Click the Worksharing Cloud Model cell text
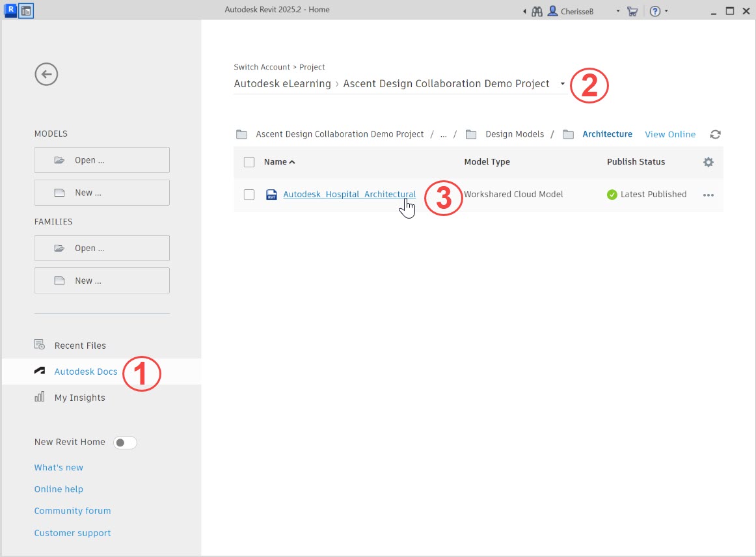Image resolution: width=756 pixels, height=557 pixels. click(x=513, y=195)
